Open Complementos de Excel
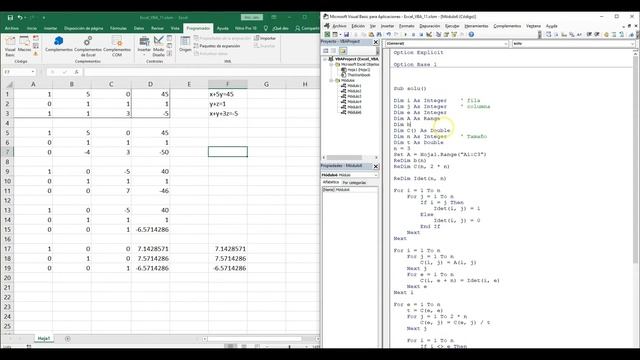 coord(88,46)
